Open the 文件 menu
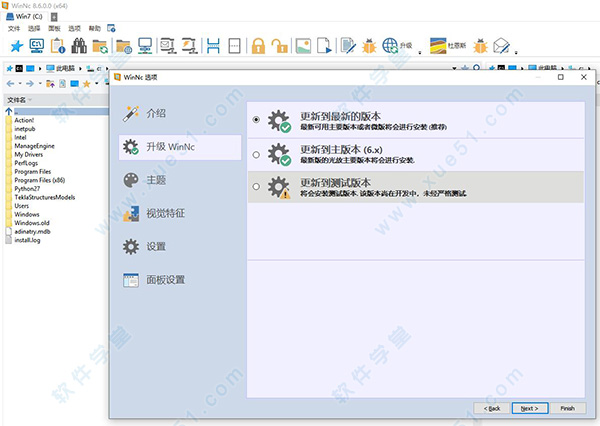This screenshot has height=426, width=600. point(14,28)
